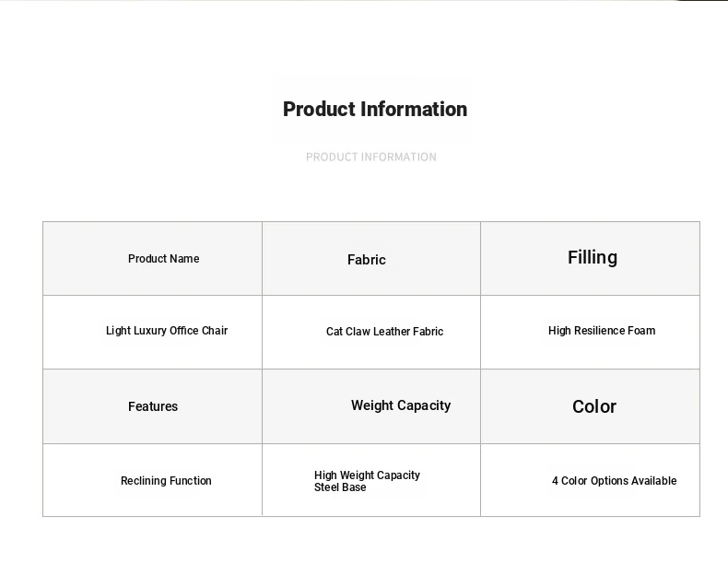Image resolution: width=728 pixels, height=563 pixels.
Task: Click the word Resilience in filling cell
Action: coord(599,331)
